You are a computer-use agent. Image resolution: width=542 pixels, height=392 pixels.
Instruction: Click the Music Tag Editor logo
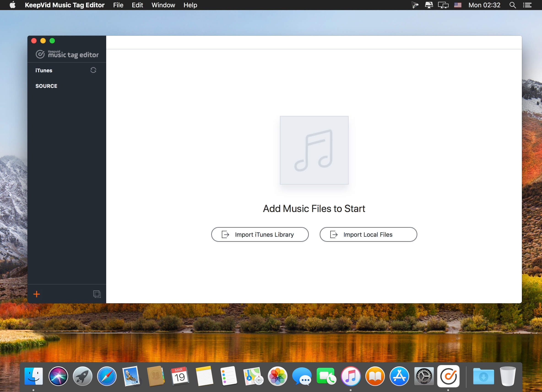67,54
